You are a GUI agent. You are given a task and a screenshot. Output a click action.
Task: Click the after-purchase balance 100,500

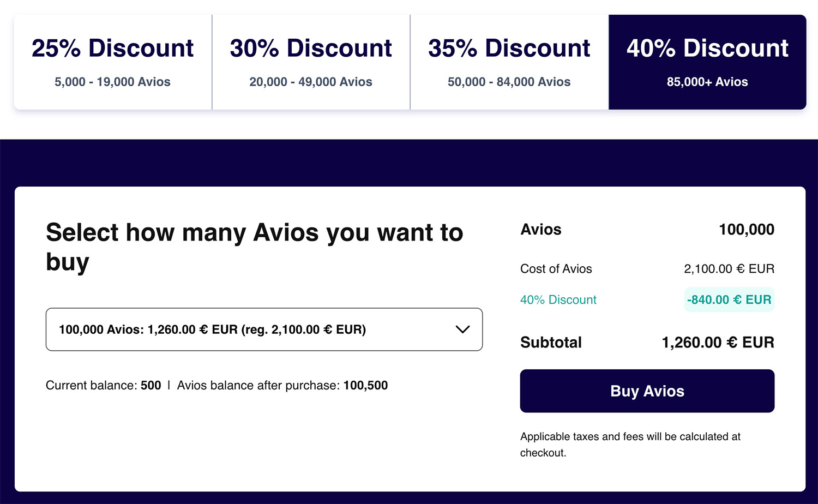(x=365, y=386)
